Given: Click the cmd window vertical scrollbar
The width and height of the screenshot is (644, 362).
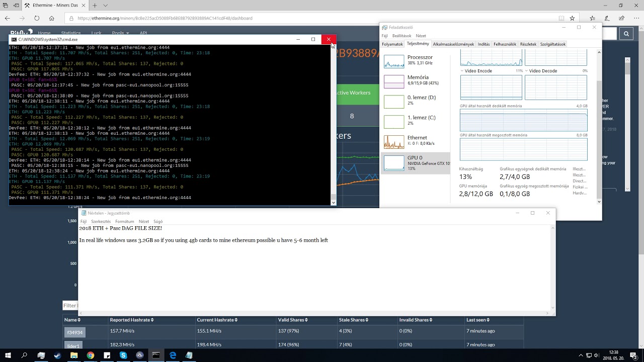Looking at the screenshot, I should click(x=333, y=124).
